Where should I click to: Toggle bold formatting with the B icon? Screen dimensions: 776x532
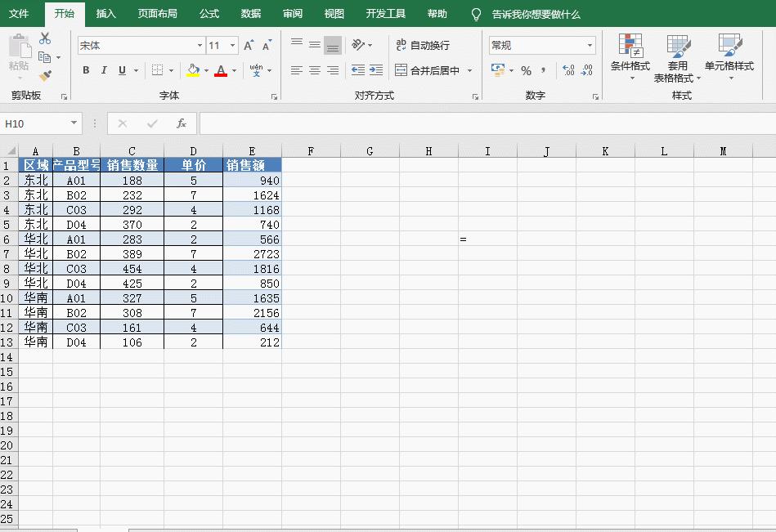(87, 70)
